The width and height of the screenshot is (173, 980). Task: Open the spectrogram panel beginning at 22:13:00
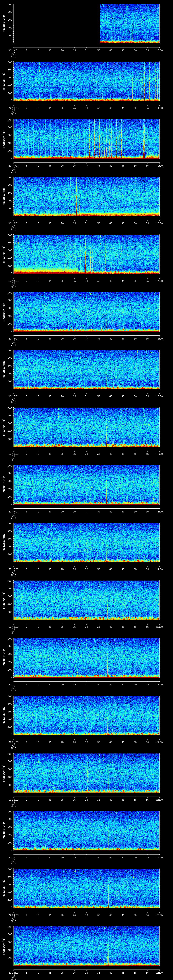pyautogui.click(x=87, y=254)
